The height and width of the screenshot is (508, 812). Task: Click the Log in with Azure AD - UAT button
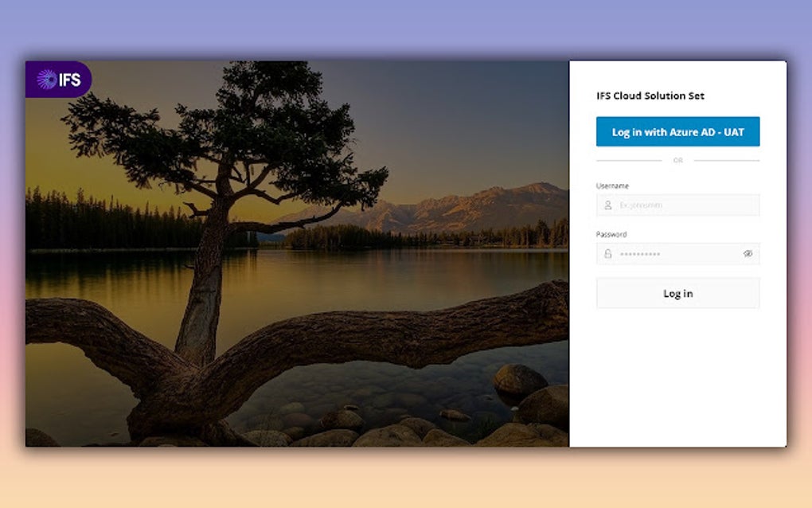(677, 131)
